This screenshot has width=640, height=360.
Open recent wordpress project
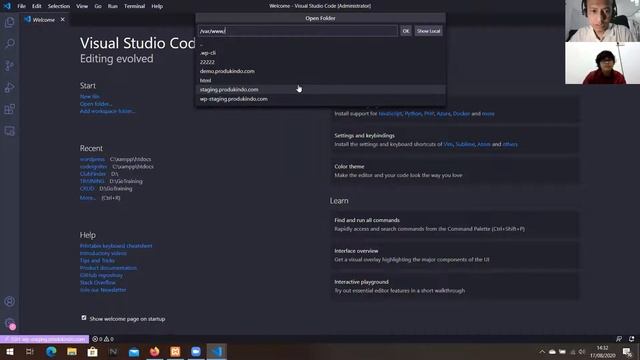point(92,159)
